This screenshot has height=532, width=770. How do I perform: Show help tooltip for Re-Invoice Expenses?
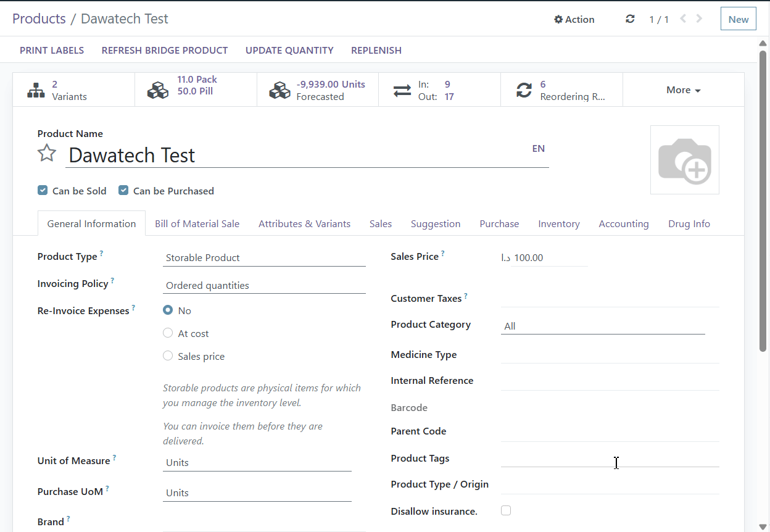point(133,308)
